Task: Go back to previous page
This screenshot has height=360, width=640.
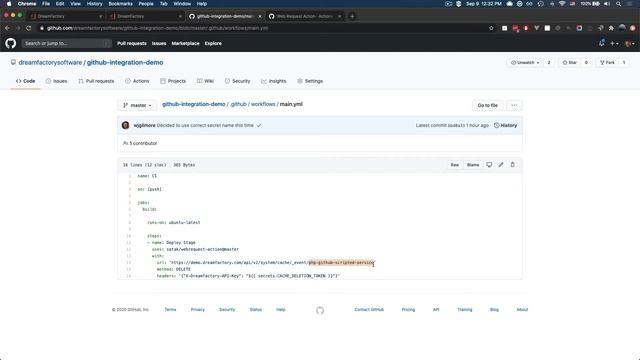Action: pos(7,28)
